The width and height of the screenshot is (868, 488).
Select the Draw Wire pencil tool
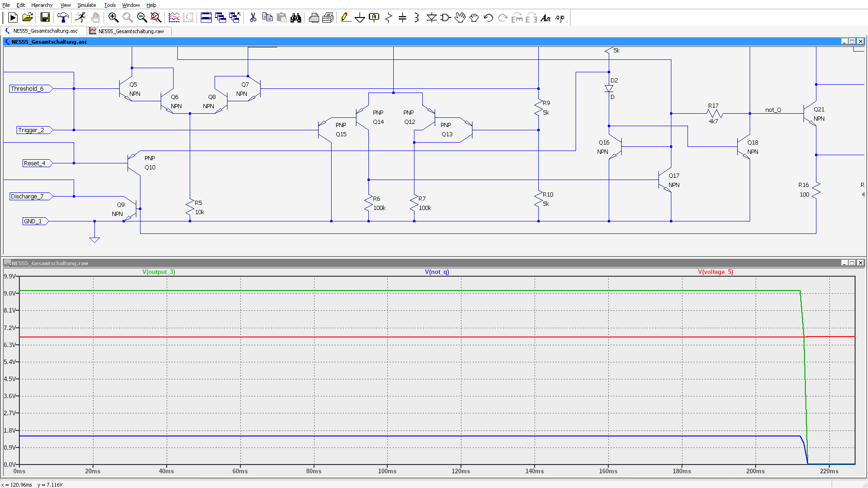tap(345, 17)
